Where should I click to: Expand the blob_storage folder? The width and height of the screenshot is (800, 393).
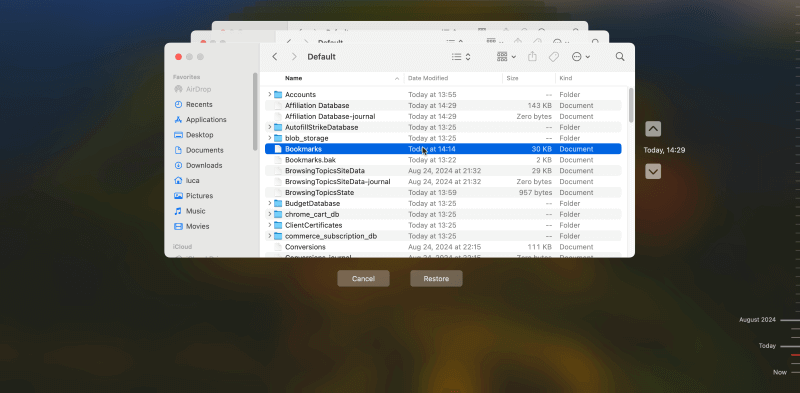tap(269, 138)
